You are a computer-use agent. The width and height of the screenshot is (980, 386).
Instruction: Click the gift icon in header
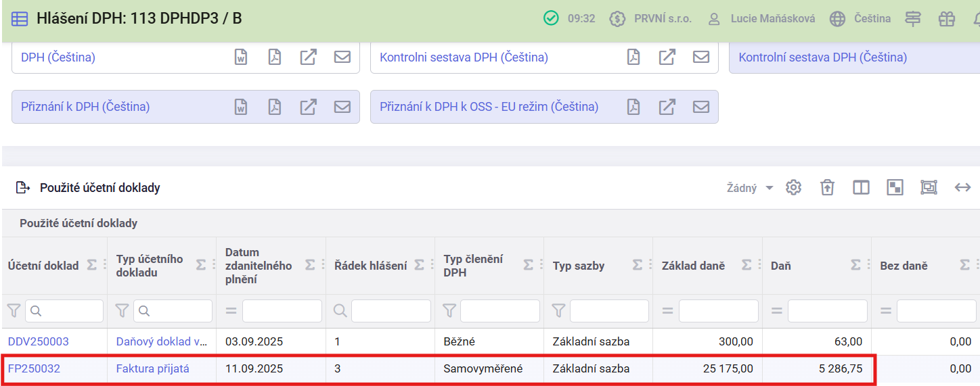[946, 19]
